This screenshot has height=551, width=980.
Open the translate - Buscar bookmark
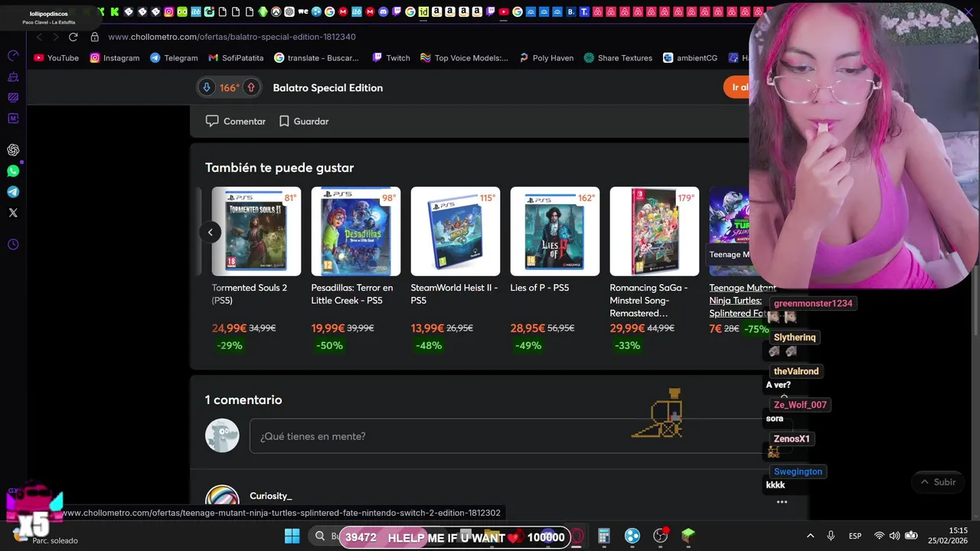316,58
